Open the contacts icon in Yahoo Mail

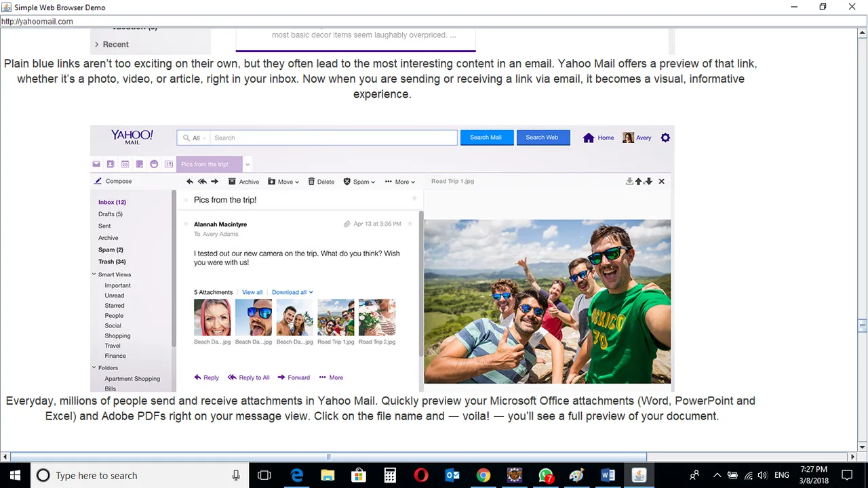111,164
